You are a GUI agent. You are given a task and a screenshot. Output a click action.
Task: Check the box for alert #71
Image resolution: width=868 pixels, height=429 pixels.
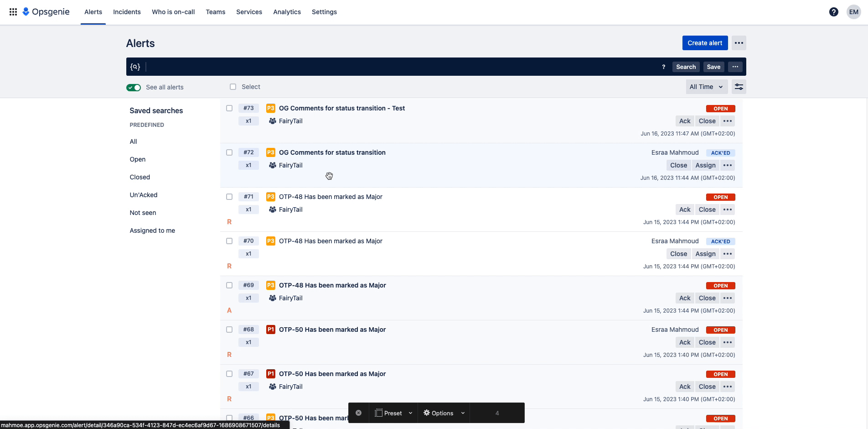pyautogui.click(x=229, y=197)
